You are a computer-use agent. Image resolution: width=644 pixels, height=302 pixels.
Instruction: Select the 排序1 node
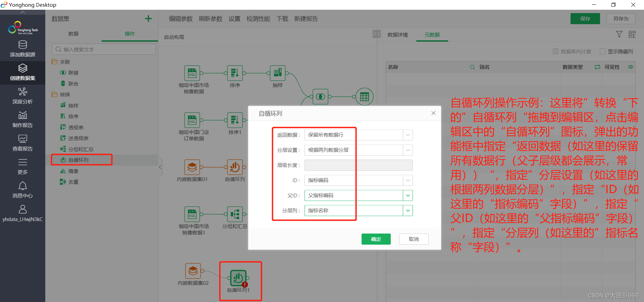click(235, 120)
